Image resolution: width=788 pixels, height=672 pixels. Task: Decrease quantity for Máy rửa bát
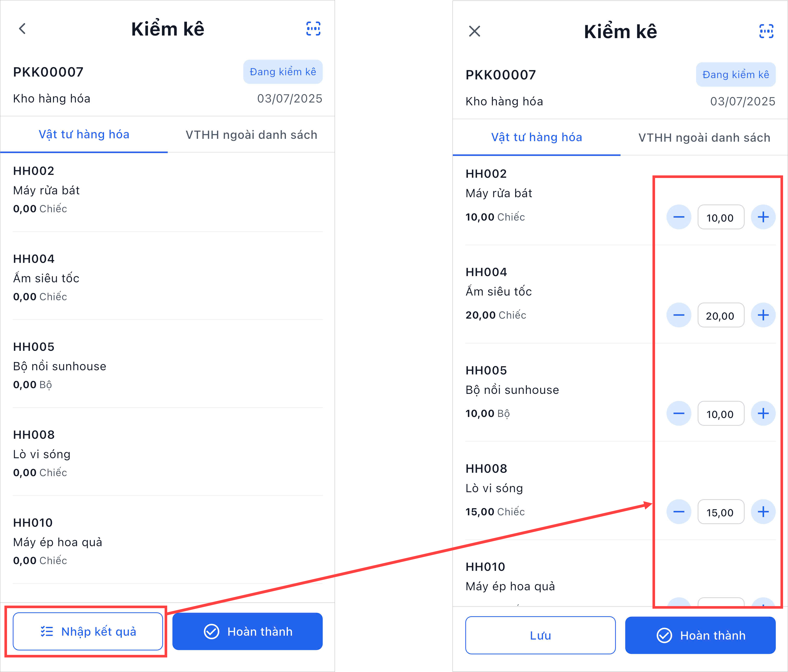tap(679, 217)
